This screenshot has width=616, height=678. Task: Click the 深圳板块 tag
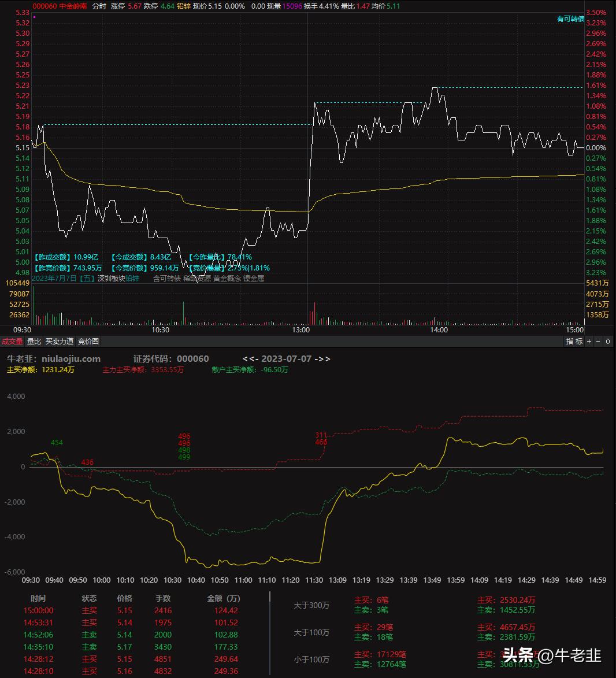tap(112, 279)
